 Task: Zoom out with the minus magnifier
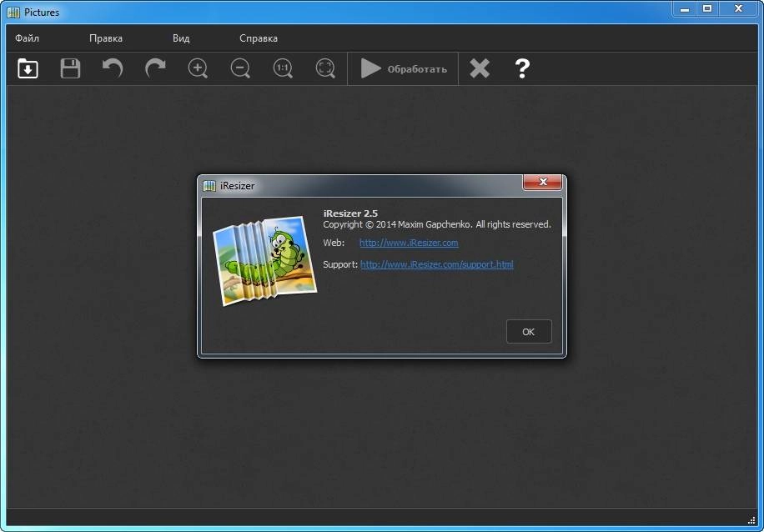[x=240, y=68]
